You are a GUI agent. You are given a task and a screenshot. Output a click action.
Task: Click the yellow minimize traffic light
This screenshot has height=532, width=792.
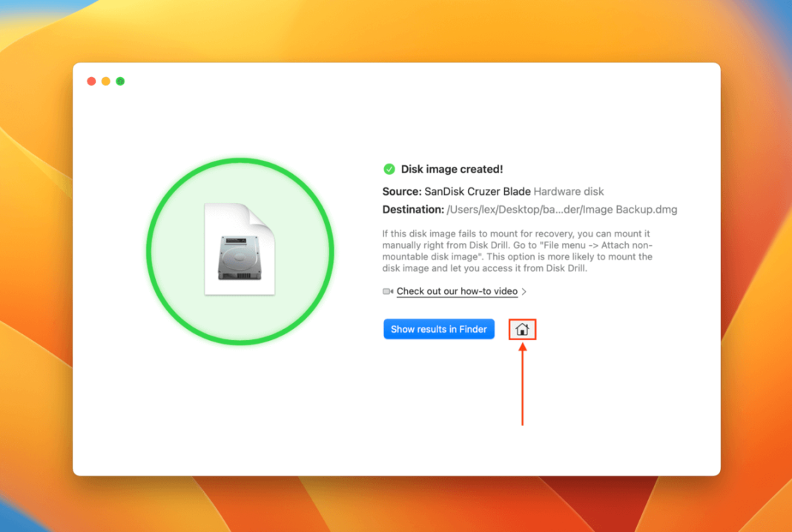105,81
